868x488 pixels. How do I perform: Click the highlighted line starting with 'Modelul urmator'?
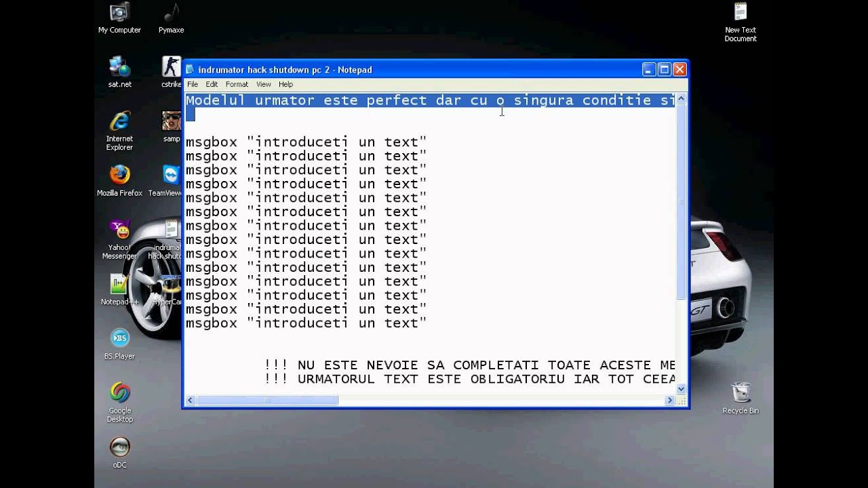[x=430, y=100]
